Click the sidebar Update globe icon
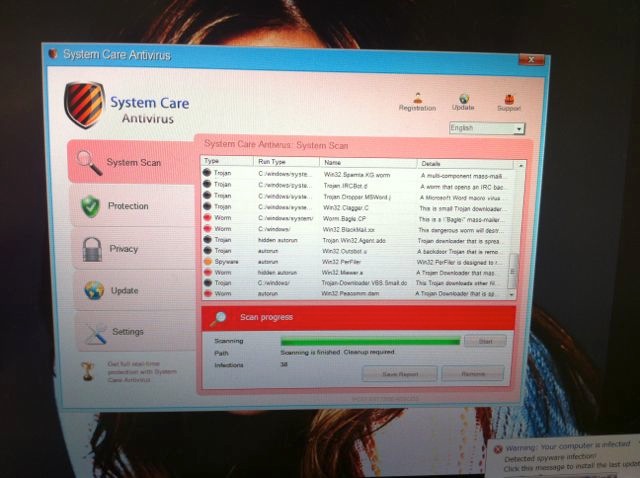Screen dimensions: 640x478 tap(94, 290)
